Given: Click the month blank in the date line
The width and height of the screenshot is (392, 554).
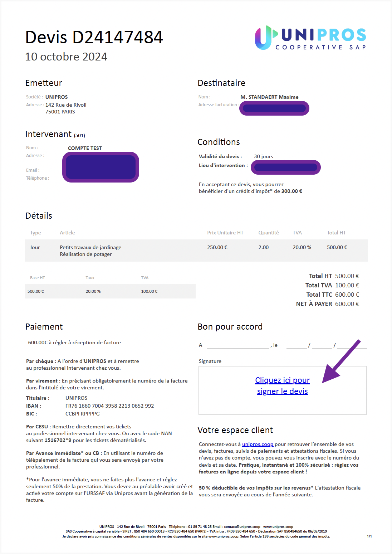Looking at the screenshot, I should tap(322, 345).
